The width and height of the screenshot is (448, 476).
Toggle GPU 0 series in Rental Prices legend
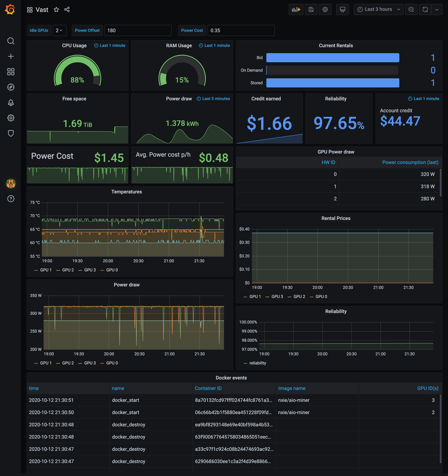pos(321,296)
